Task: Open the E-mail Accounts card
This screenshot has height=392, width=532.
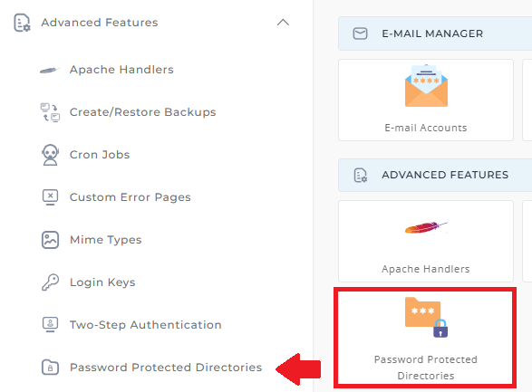Action: click(426, 100)
